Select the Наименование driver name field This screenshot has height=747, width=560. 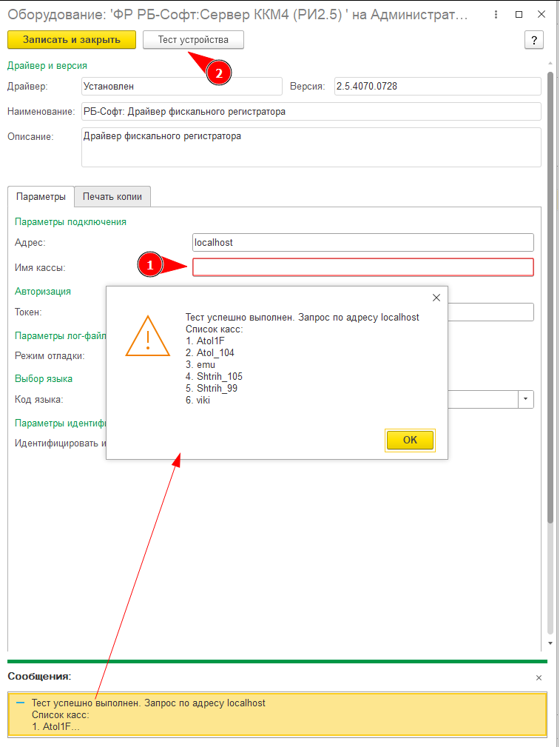pos(311,112)
